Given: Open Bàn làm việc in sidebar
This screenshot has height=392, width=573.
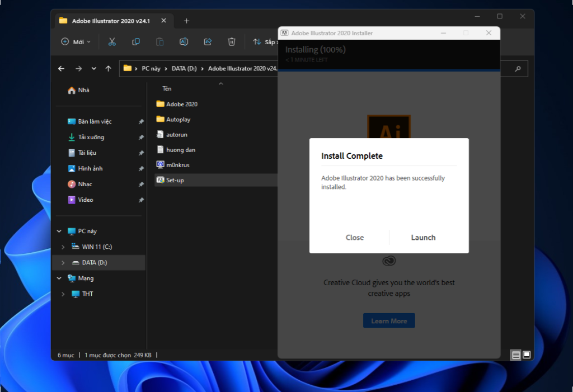Looking at the screenshot, I should click(x=90, y=121).
